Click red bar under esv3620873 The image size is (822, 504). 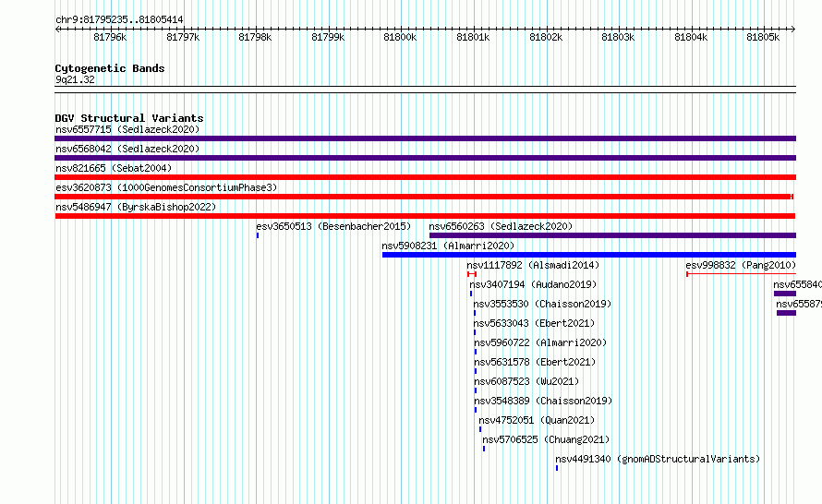click(x=424, y=197)
